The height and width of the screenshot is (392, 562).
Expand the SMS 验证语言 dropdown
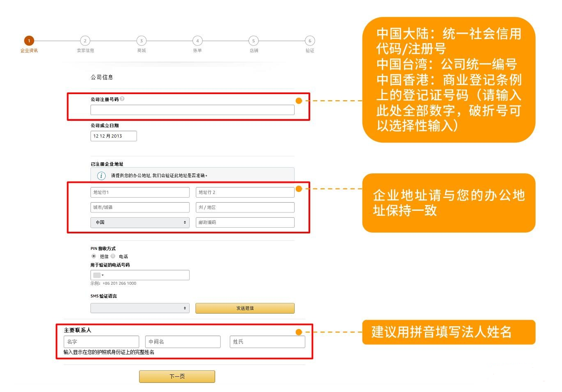coord(140,308)
